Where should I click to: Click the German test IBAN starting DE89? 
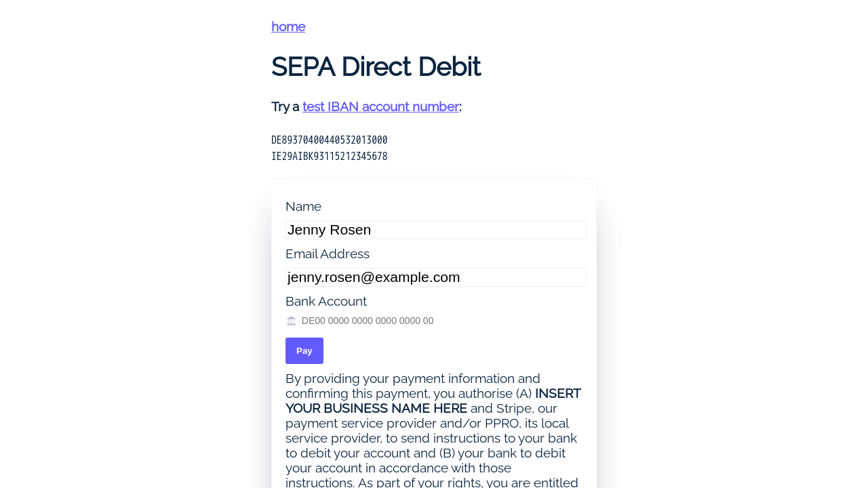point(330,140)
